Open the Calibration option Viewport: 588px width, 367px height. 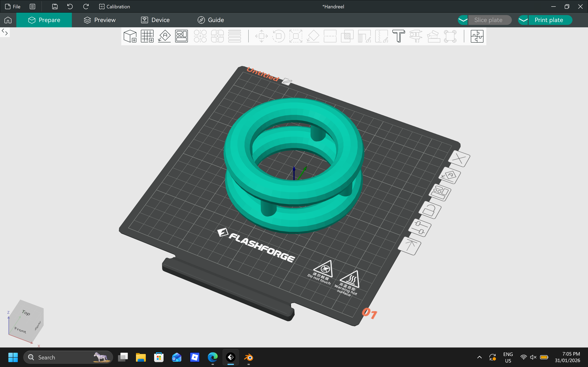tap(115, 7)
